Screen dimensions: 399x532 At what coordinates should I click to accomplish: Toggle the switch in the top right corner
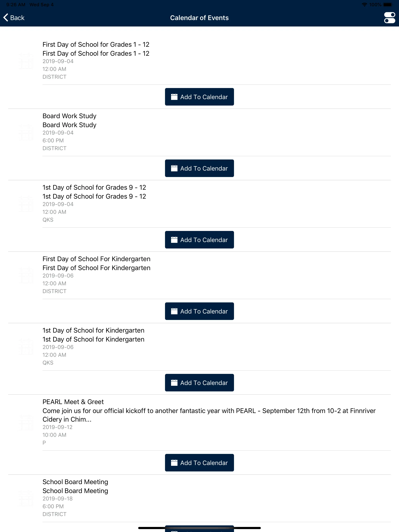(389, 18)
